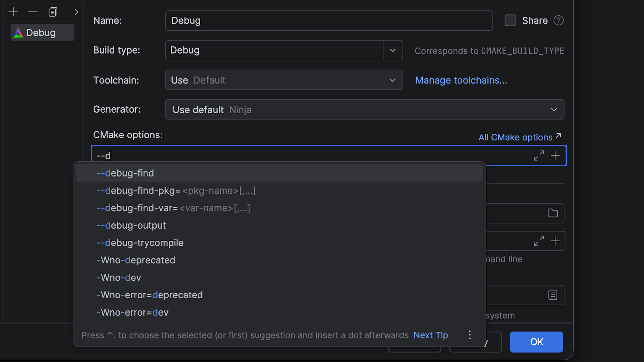Open Manage toolchains link
Image resolution: width=644 pixels, height=362 pixels.
point(461,80)
